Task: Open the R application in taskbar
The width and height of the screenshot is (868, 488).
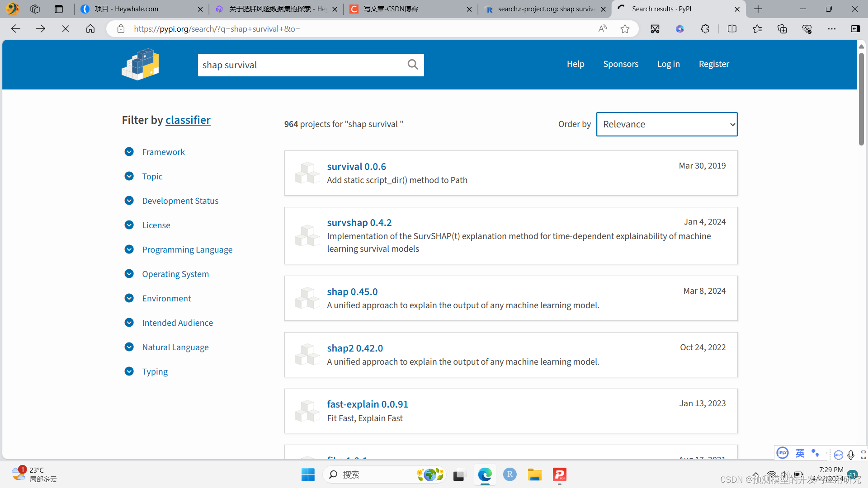Action: click(x=509, y=475)
